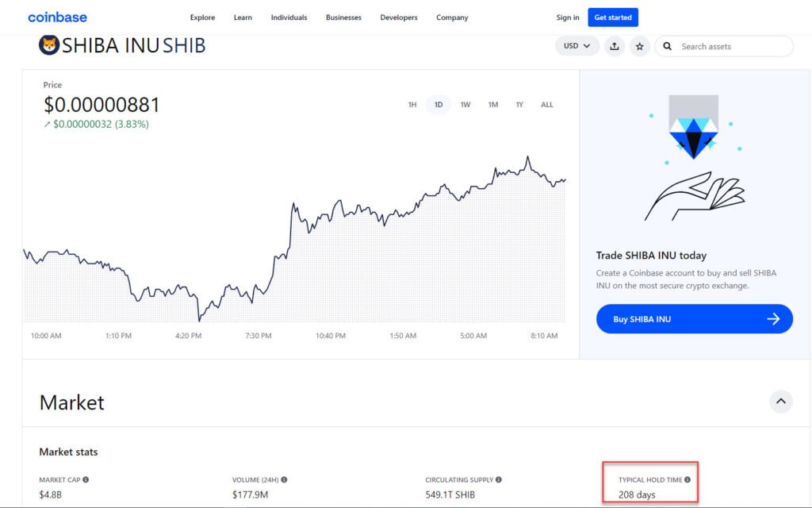Viewport: 812px width, 508px height.
Task: Select the 1D chart range
Action: click(x=439, y=105)
